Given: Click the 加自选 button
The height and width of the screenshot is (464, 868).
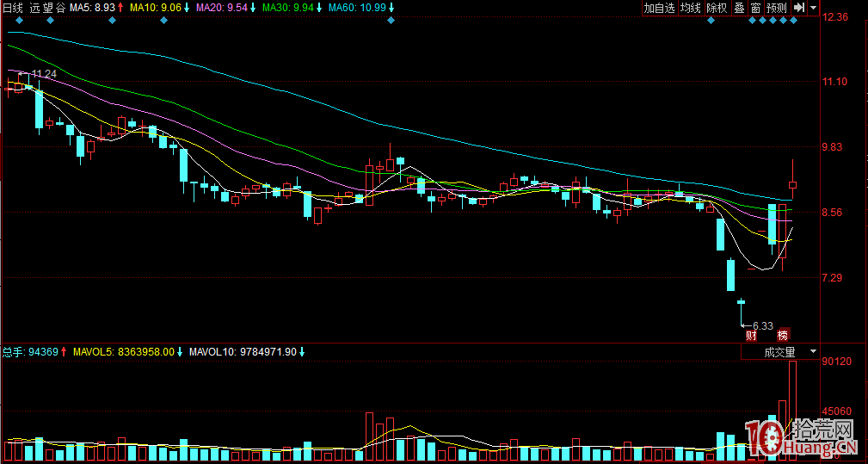Looking at the screenshot, I should (659, 8).
